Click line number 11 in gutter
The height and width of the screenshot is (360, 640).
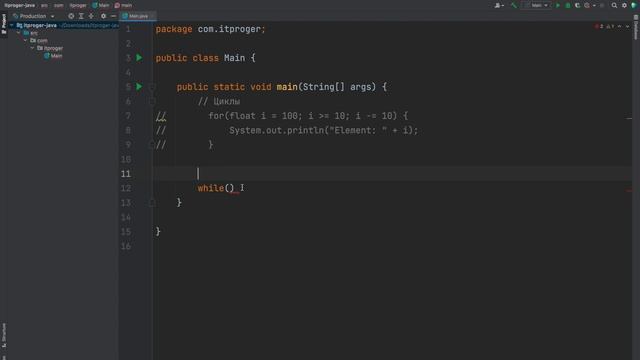point(126,174)
